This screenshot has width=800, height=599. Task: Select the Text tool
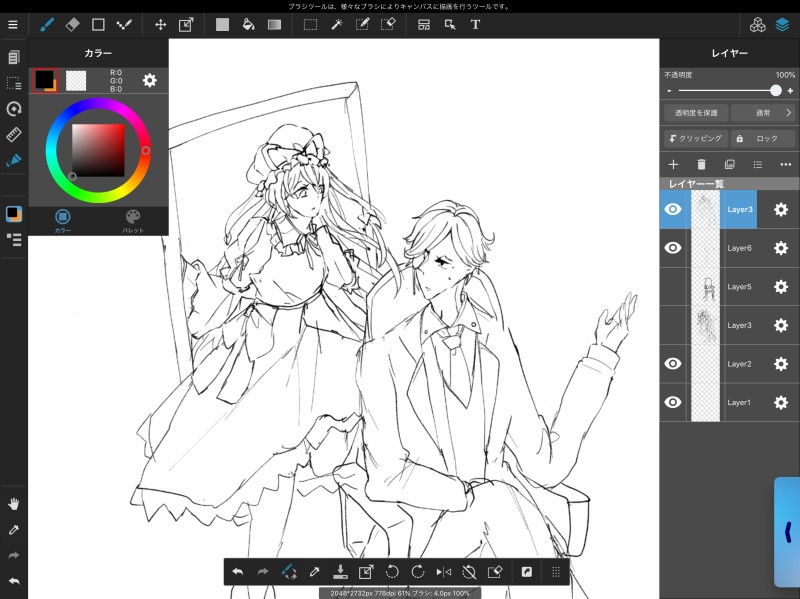click(x=476, y=24)
